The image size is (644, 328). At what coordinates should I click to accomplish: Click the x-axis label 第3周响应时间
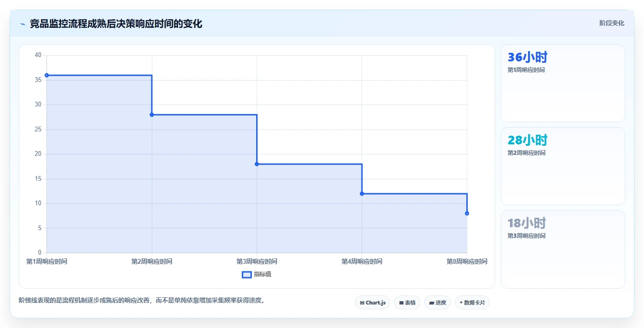coord(257,261)
